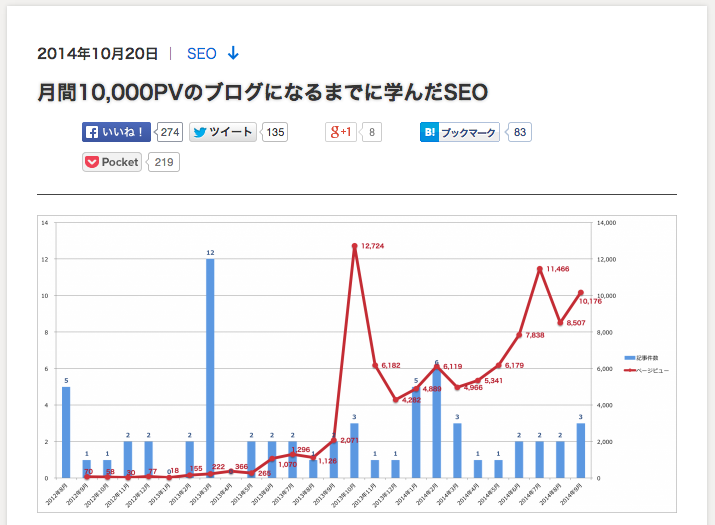Click the chart data label 7,838
The width and height of the screenshot is (715, 525).
click(x=535, y=335)
